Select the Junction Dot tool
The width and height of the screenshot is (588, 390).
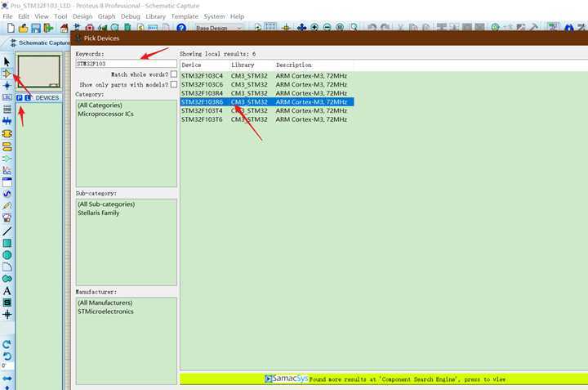click(7, 86)
